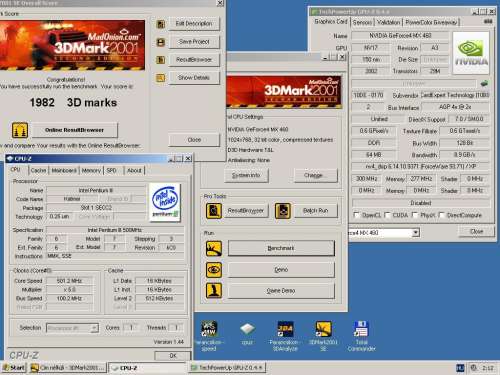Click the Online ResultBrowser button
500x375 pixels.
pyautogui.click(x=75, y=130)
